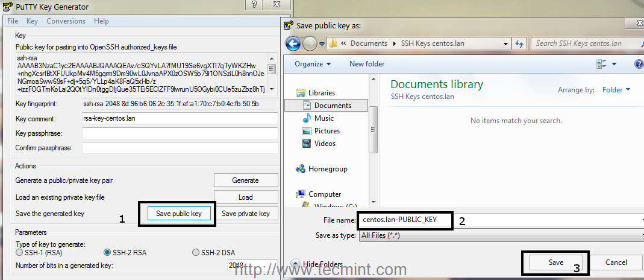Select Pictures library in navigation pane
Screen dimensions: 644x280
pos(327,131)
